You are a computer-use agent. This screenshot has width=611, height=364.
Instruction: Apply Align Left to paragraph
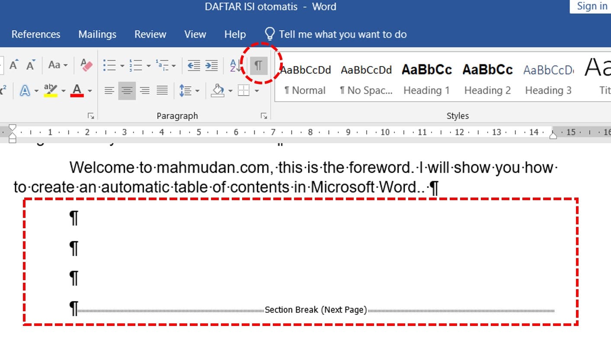pyautogui.click(x=109, y=91)
